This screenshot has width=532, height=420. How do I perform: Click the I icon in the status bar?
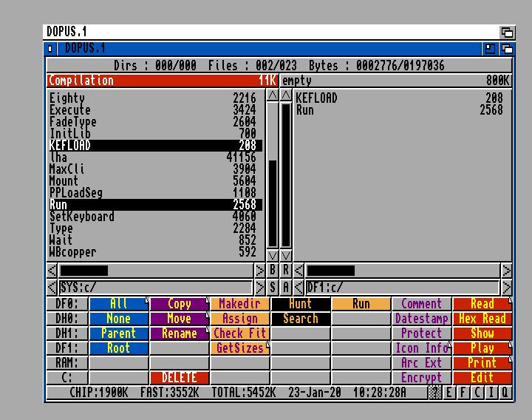pos(491,393)
